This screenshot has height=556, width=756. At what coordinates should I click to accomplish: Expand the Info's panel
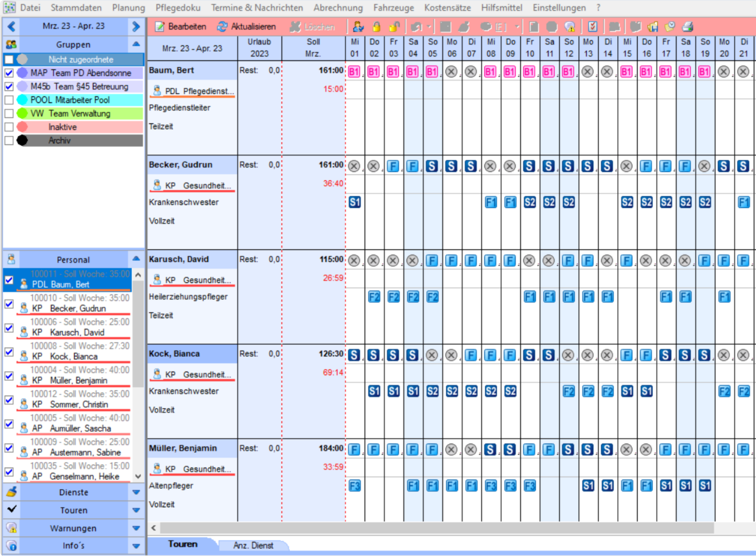point(136,546)
